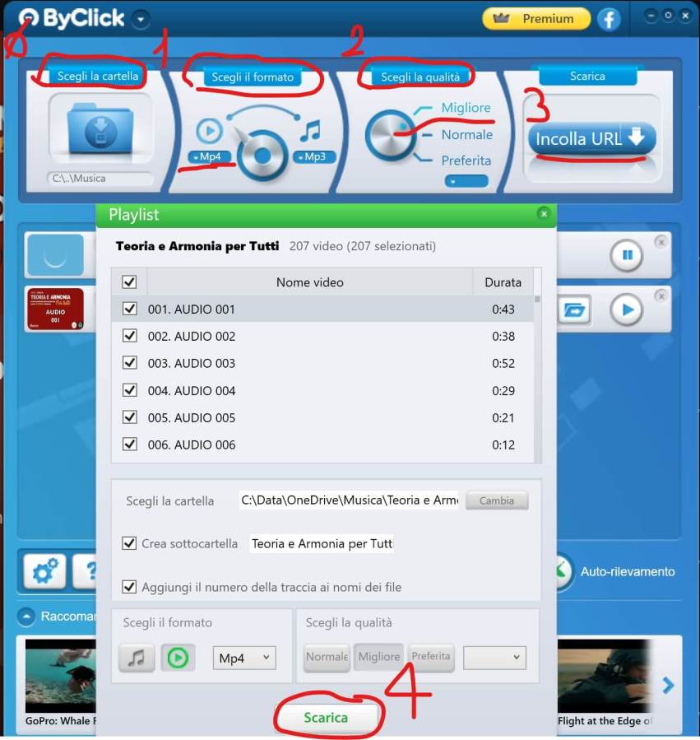Click the settings gears icon
The image size is (700, 740).
click(x=44, y=570)
